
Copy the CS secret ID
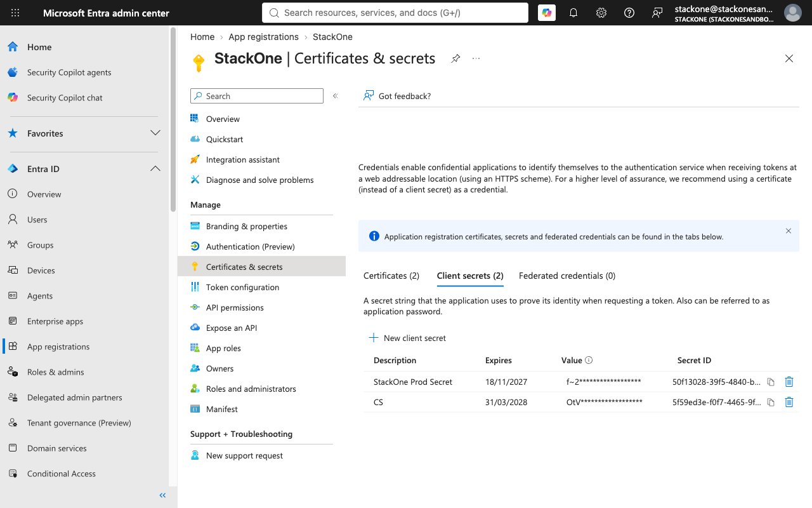pyautogui.click(x=771, y=403)
